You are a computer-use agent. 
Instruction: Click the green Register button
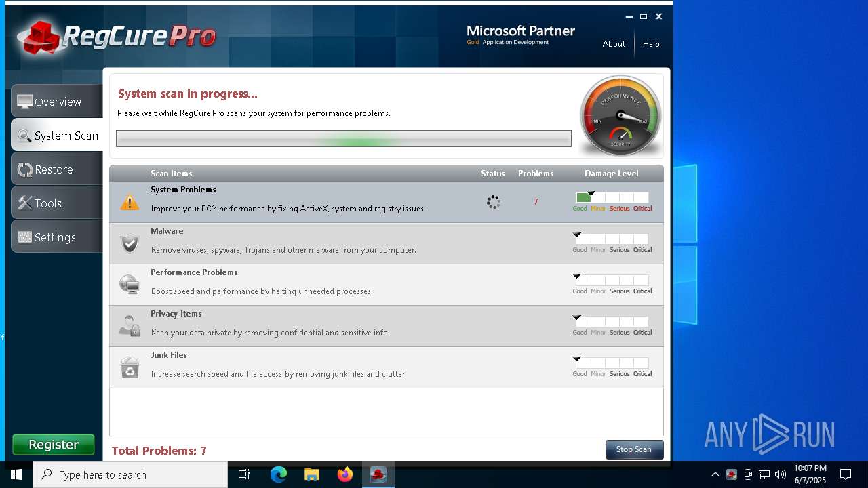point(54,445)
